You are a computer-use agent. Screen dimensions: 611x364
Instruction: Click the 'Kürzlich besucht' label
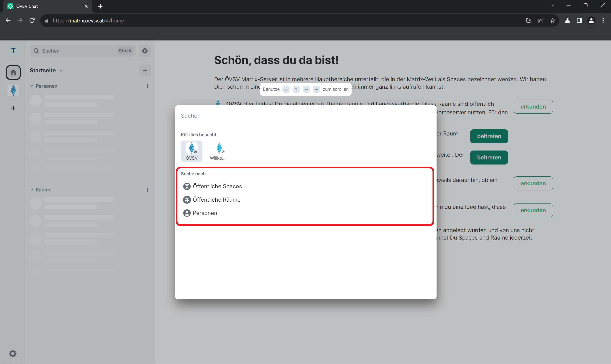(198, 135)
